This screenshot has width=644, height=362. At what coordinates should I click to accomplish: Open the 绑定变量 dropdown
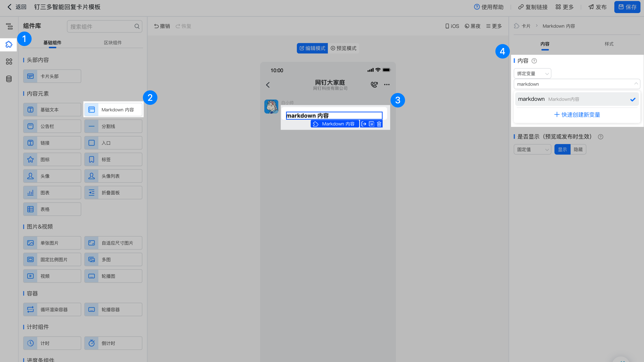click(x=532, y=74)
